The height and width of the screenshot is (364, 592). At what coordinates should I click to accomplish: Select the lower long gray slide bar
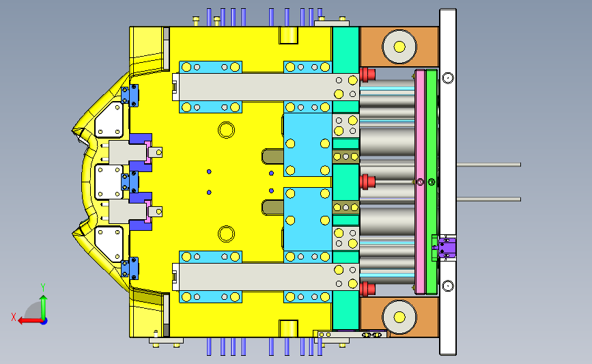pos(268,277)
